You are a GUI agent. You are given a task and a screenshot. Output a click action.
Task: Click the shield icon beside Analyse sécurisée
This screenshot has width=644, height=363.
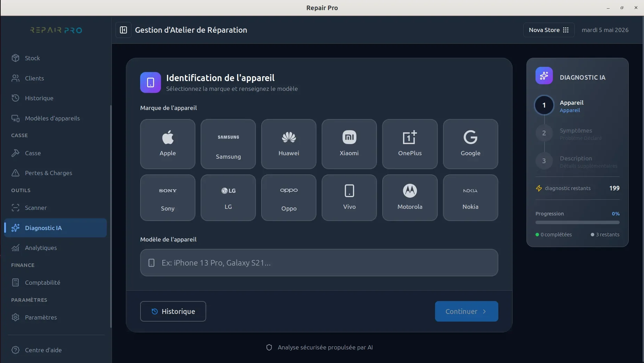tap(269, 347)
